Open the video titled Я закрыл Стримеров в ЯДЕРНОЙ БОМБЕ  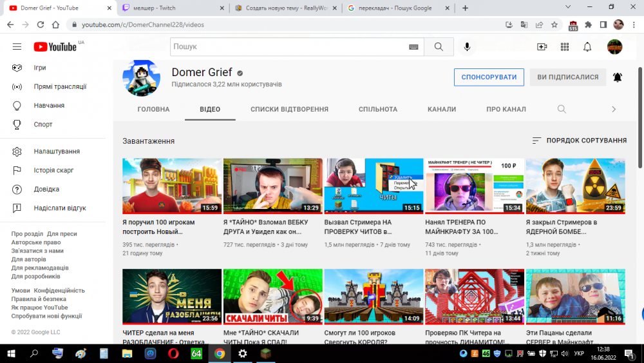tap(562, 227)
